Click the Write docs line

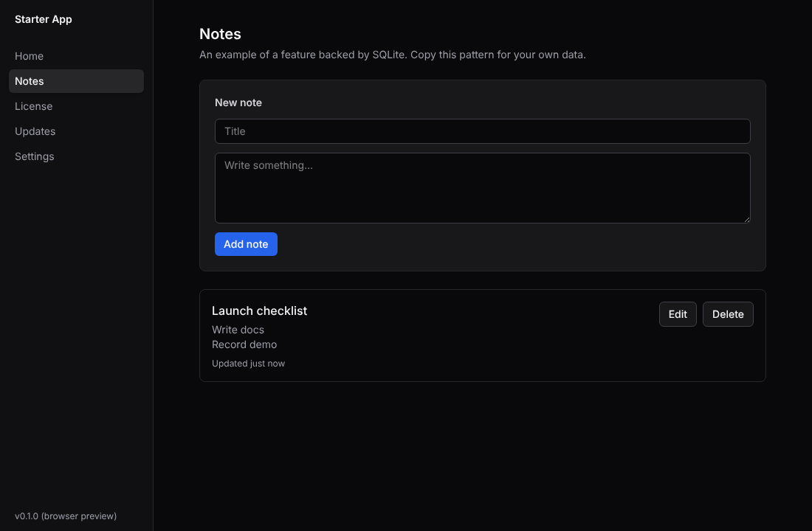coord(238,330)
